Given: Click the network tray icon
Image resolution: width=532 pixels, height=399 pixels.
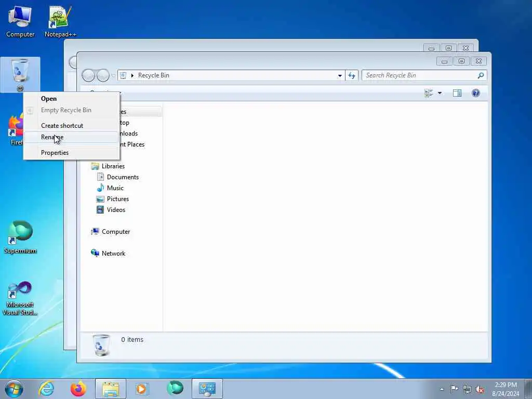Looking at the screenshot, I should click(467, 389).
